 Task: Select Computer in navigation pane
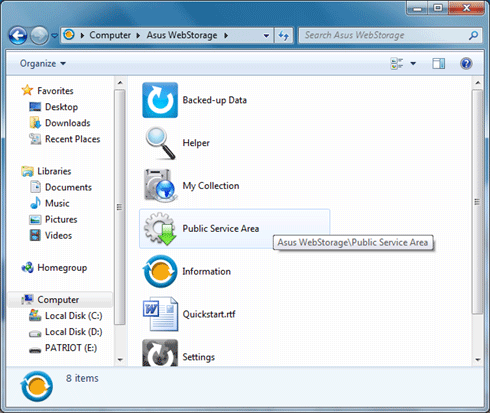[x=58, y=300]
